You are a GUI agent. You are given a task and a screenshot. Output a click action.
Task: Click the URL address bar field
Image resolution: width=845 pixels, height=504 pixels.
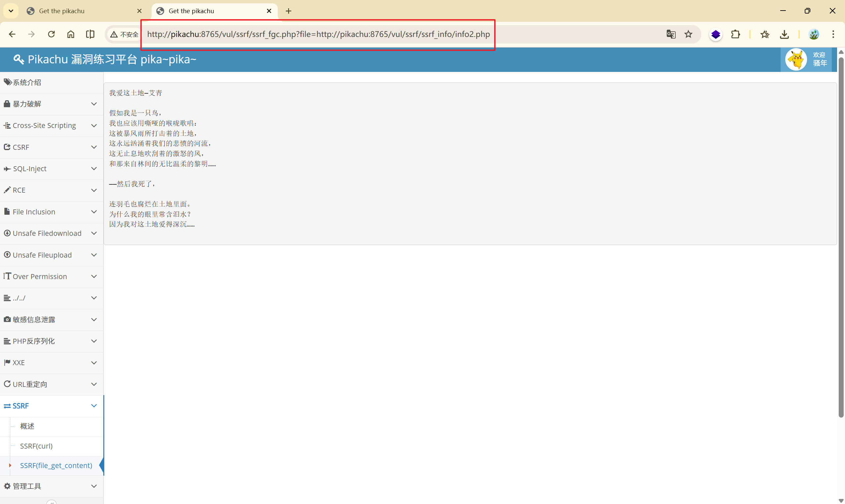click(x=318, y=34)
